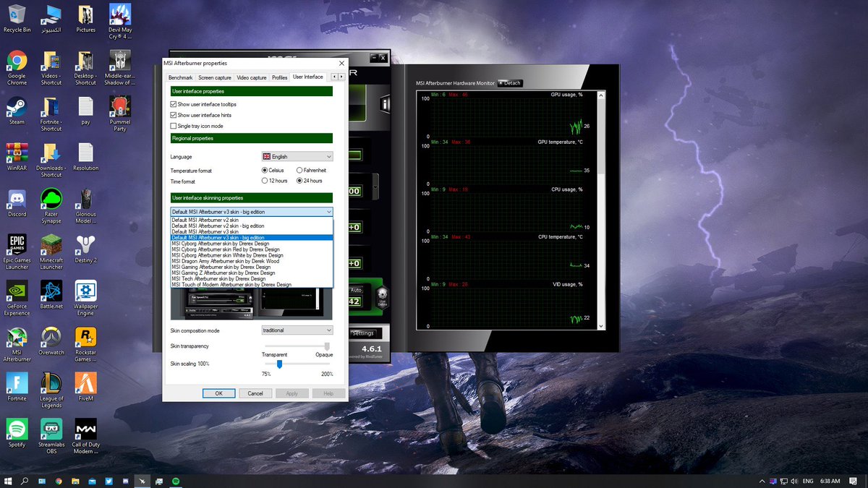Select the Minecraft Launcher desktop icon

(51, 251)
